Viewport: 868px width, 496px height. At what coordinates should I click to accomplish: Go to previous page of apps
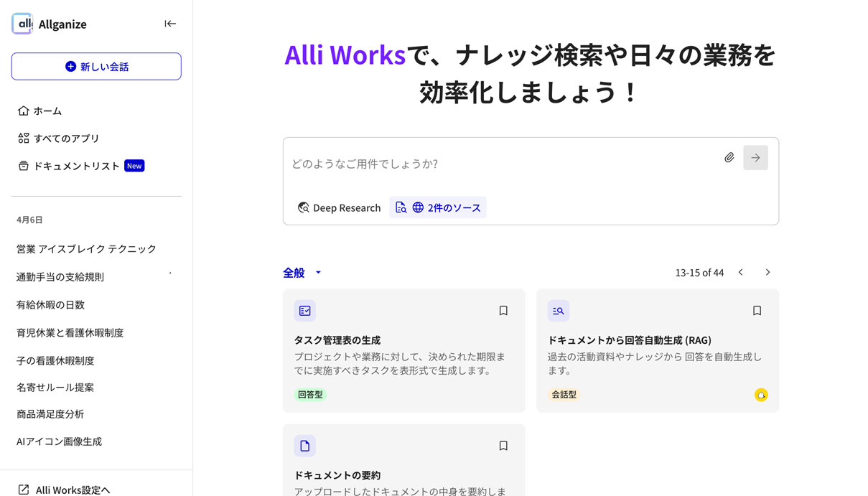point(741,273)
